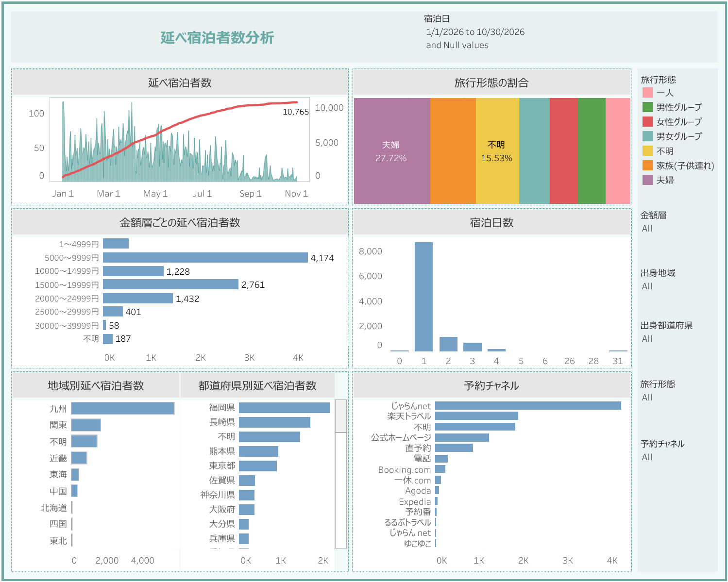Click the 宿泊日数 chart title
This screenshot has height=582, width=728.
coord(491,223)
